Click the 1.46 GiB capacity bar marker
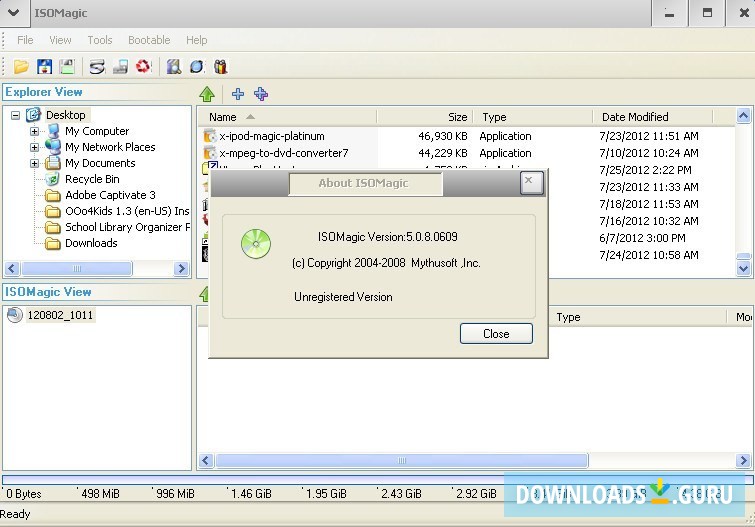Screen dimensions: 755x527 pyautogui.click(x=251, y=494)
